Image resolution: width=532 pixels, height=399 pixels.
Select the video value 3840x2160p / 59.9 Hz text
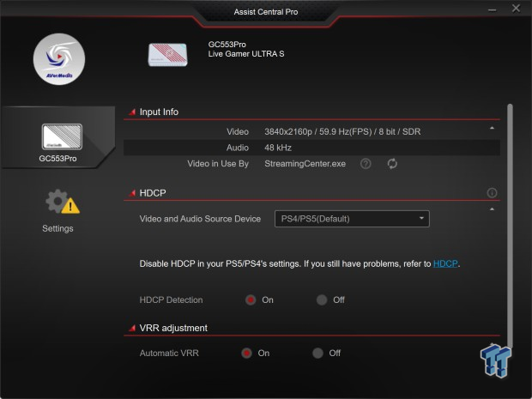[342, 131]
